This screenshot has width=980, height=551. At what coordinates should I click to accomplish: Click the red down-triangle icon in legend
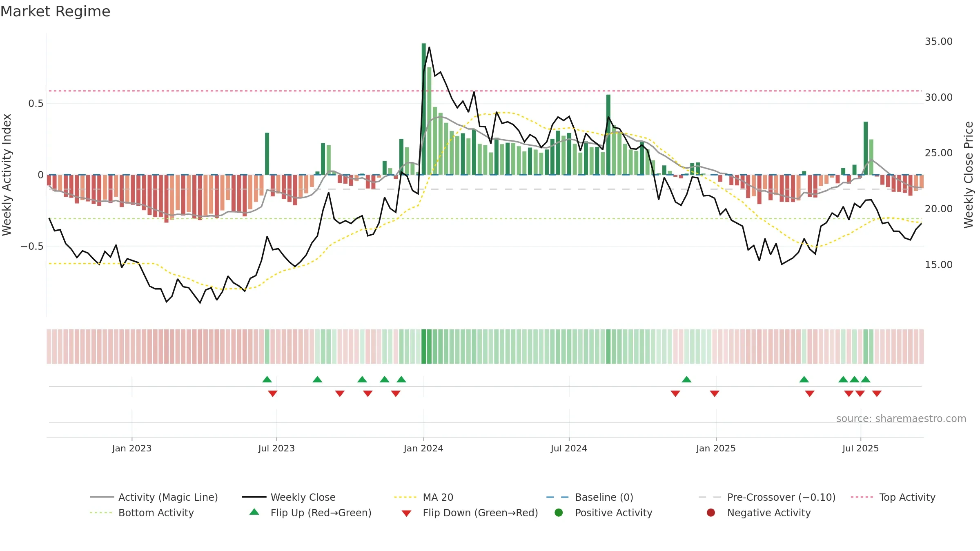(406, 513)
